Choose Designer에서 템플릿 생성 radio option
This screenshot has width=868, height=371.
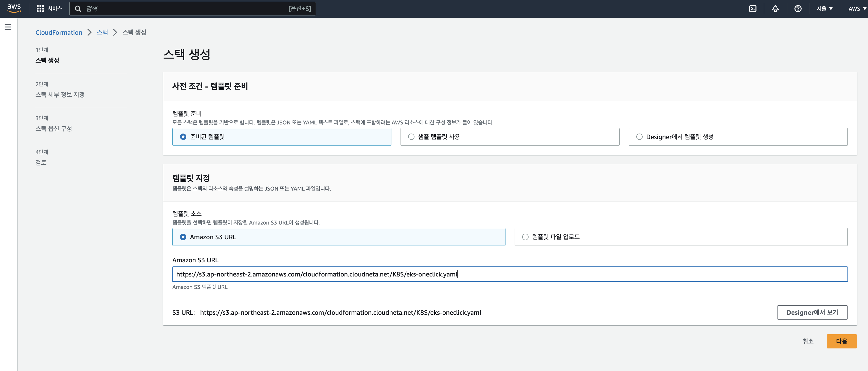(639, 137)
